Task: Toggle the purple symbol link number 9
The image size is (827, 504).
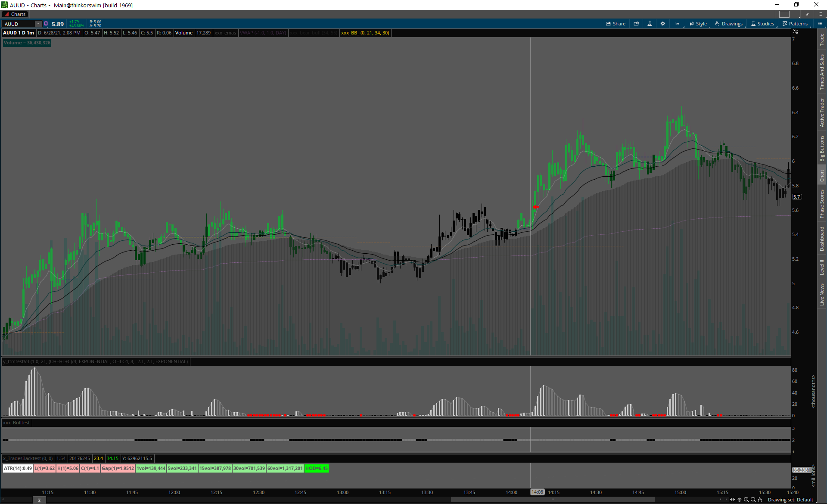Action: click(x=46, y=24)
